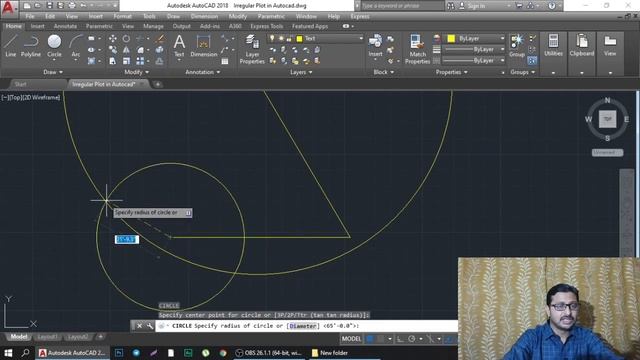This screenshot has width=640, height=360.
Task: Expand the Layers panel dropdown
Action: click(301, 72)
